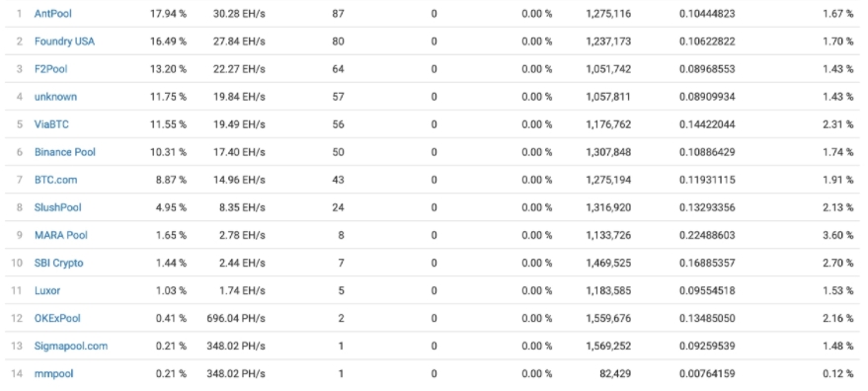This screenshot has width=868, height=391.
Task: Open the SlushPool link
Action: 57,207
